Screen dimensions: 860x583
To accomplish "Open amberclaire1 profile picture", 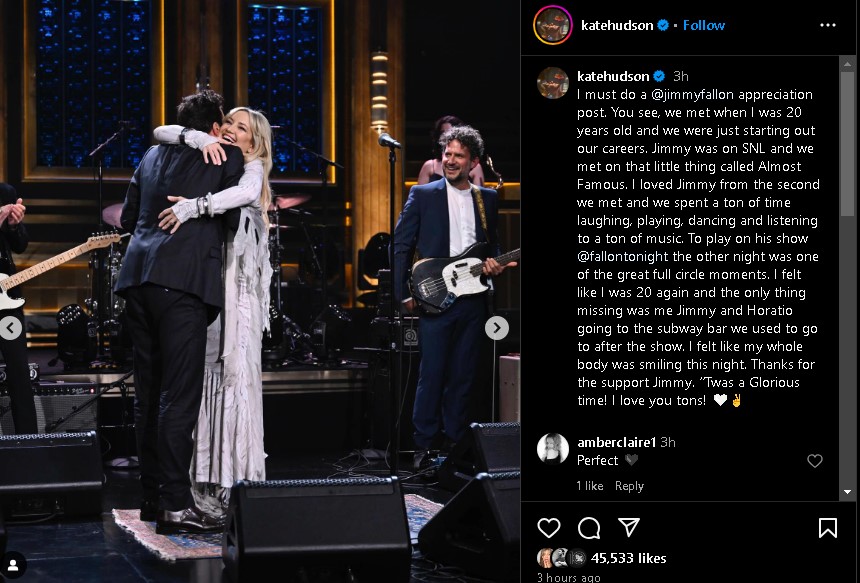I will (x=552, y=449).
